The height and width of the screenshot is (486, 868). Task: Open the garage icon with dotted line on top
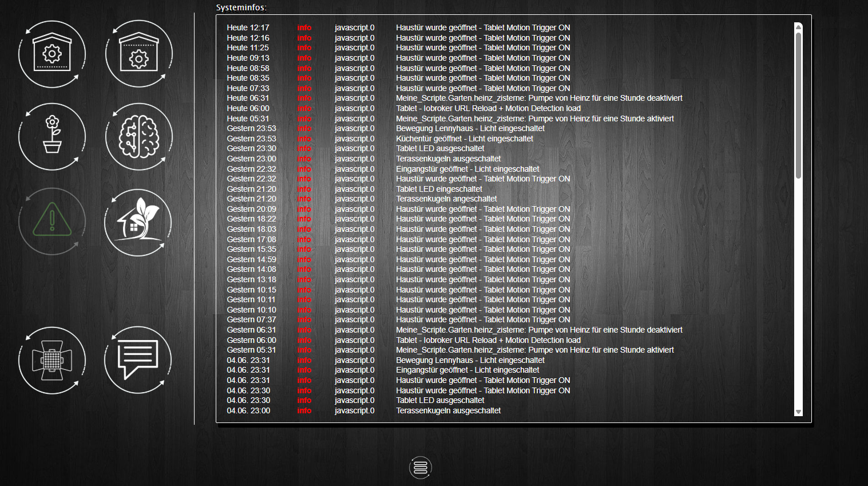[138, 54]
